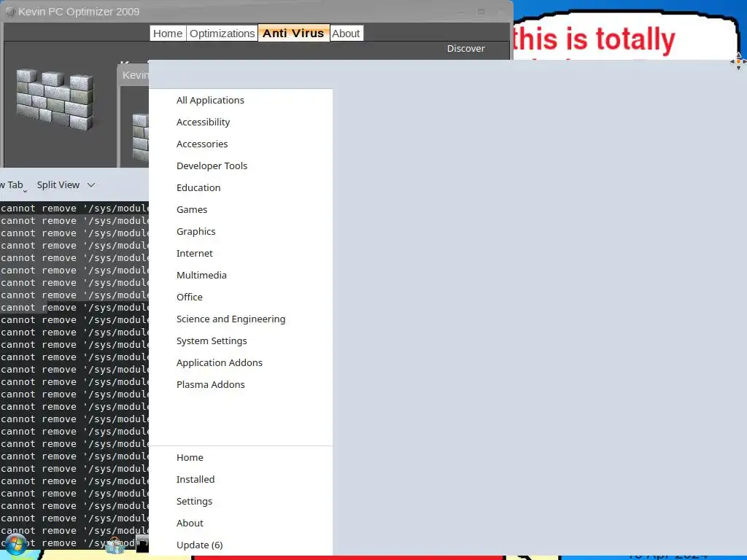Image resolution: width=747 pixels, height=560 pixels.
Task: Click the basket icon on the taskbar
Action: tap(115, 545)
